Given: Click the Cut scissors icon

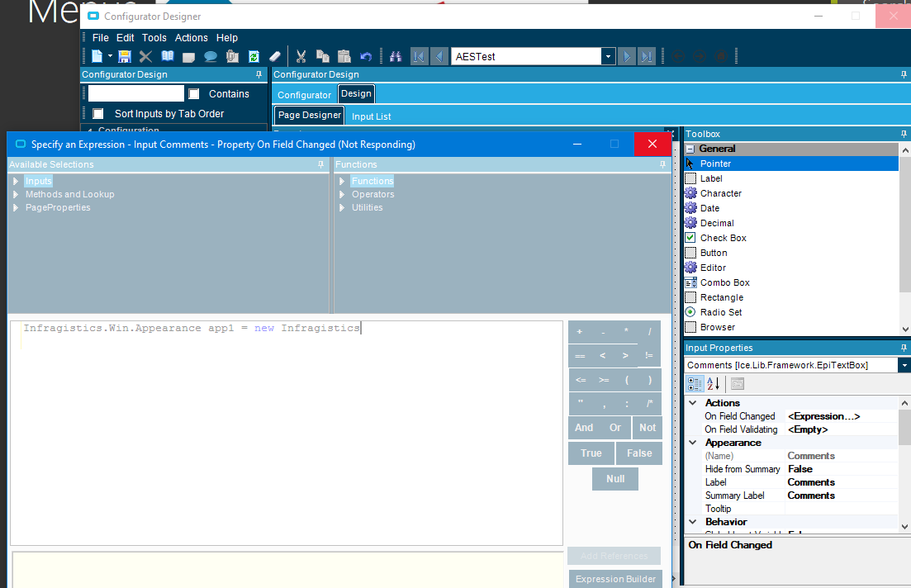Looking at the screenshot, I should click(x=301, y=56).
